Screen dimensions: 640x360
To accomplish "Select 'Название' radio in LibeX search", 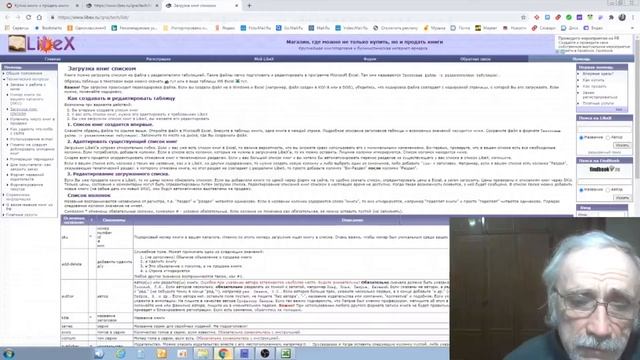I will point(581,138).
